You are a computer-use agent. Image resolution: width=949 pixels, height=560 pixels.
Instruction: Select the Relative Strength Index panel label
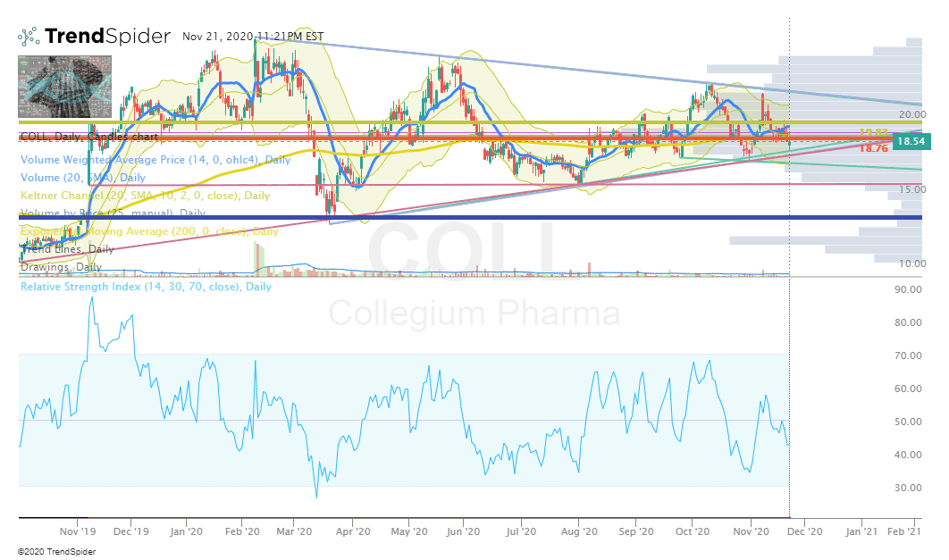[146, 287]
